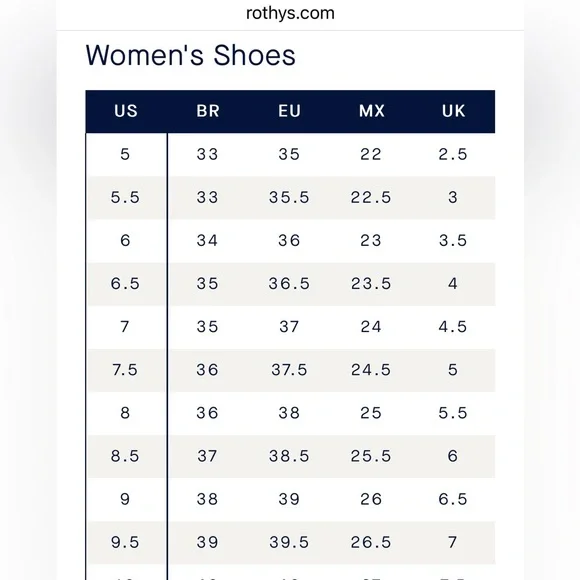Viewport: 580px width, 580px height.
Task: Click the BR column header
Action: point(208,111)
